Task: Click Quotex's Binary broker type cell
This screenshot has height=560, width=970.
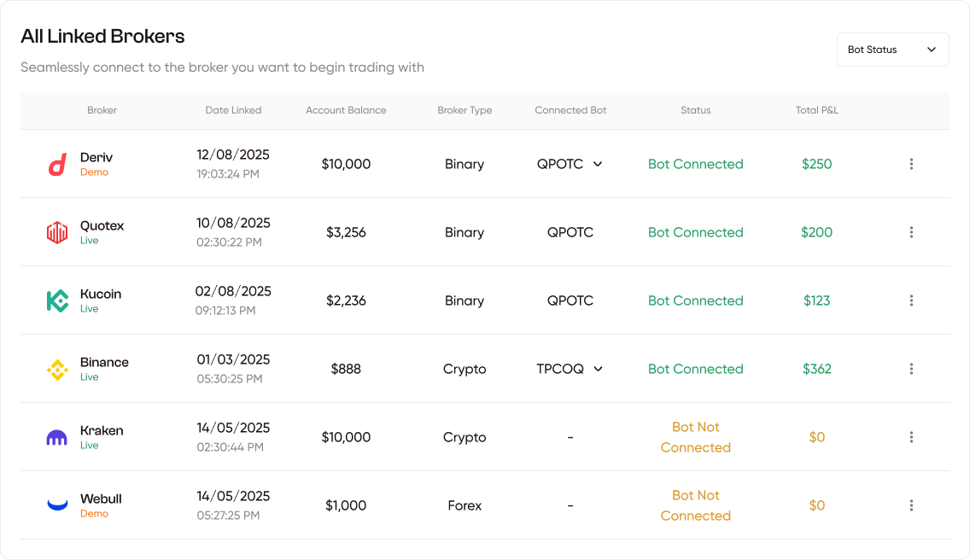Action: tap(465, 233)
